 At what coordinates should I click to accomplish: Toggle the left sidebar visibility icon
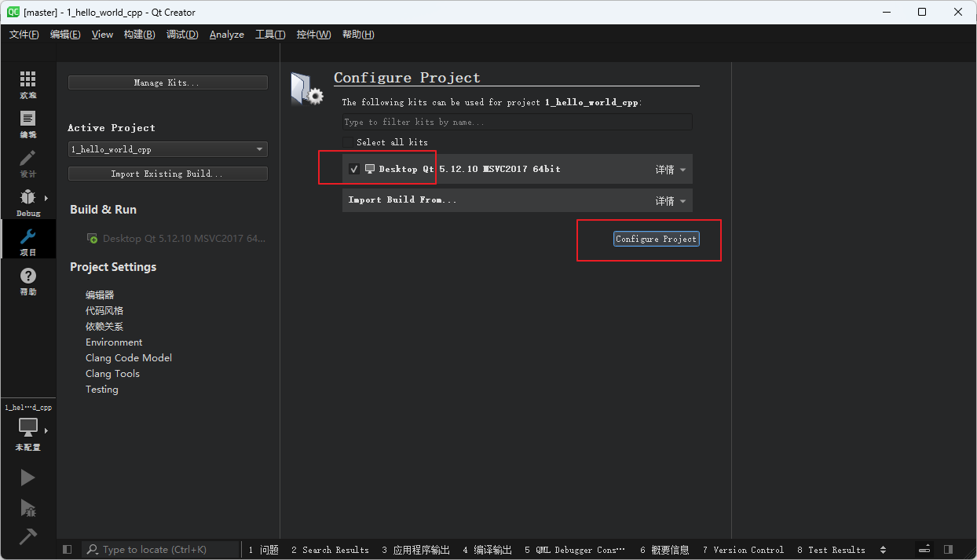pos(67,549)
